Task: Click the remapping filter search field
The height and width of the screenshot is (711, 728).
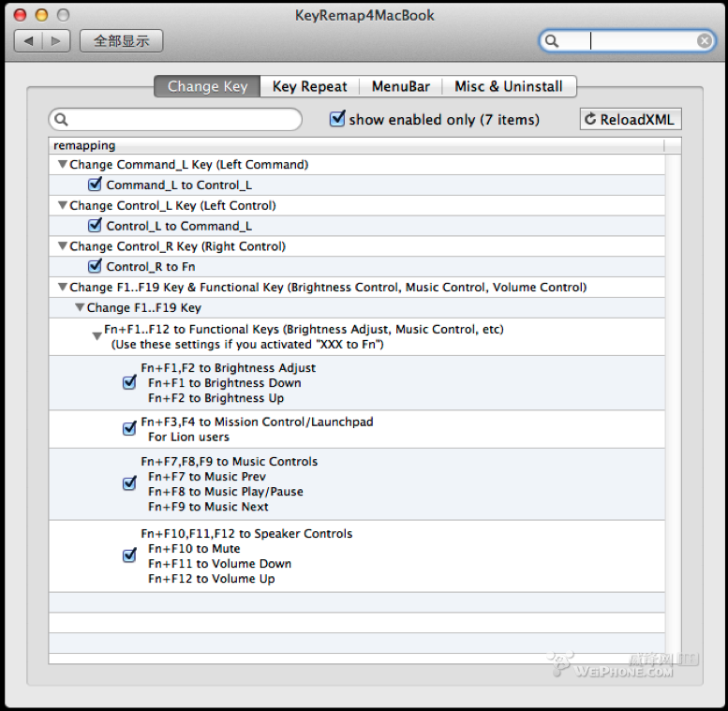Action: (175, 119)
